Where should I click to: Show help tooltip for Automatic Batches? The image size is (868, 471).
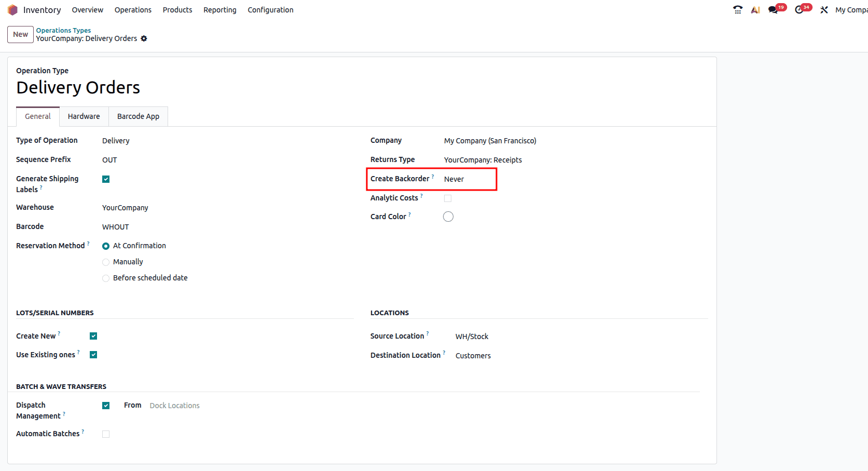pos(83,432)
